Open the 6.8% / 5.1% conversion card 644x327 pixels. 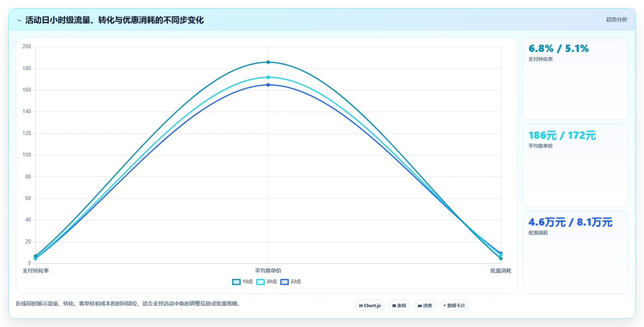(575, 79)
